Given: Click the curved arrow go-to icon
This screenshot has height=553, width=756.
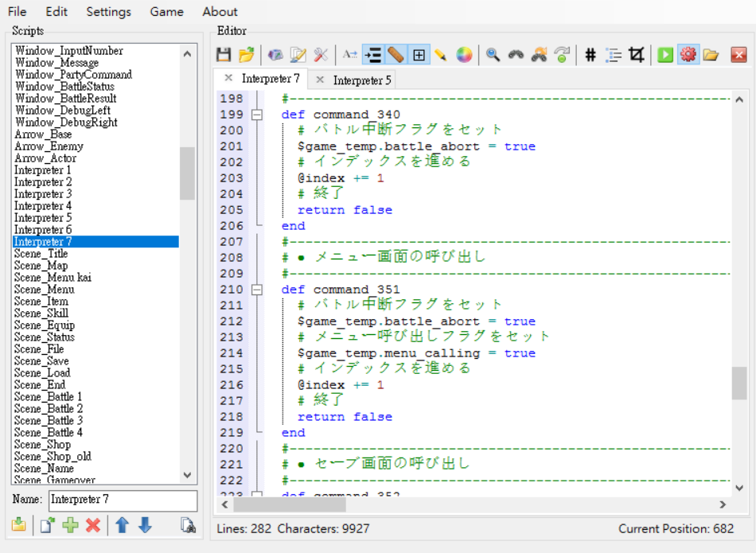Looking at the screenshot, I should point(562,55).
